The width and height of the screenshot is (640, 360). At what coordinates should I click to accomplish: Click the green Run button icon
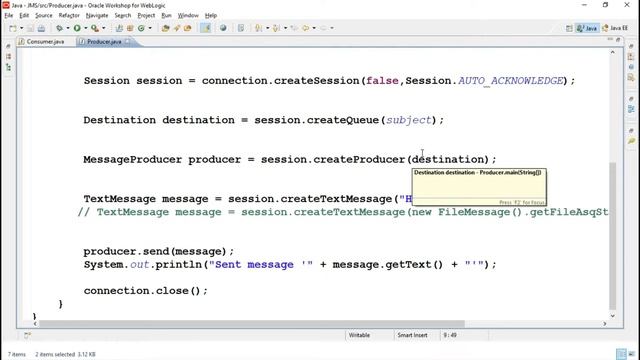(77, 28)
